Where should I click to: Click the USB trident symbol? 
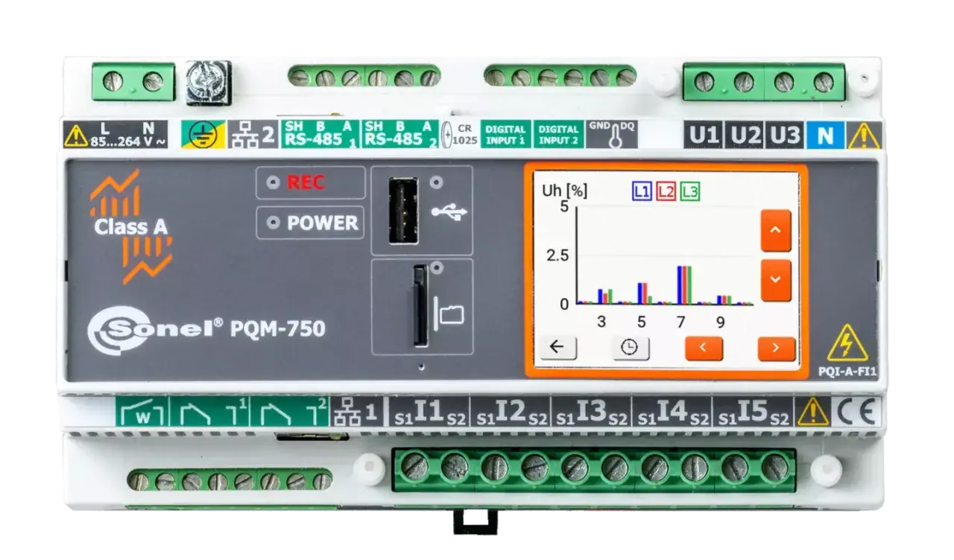450,213
